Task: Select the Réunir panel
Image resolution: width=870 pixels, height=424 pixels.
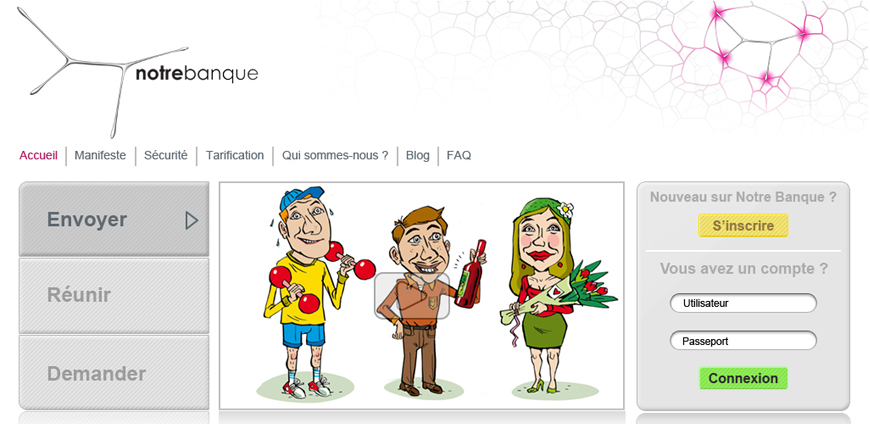Action: (114, 295)
